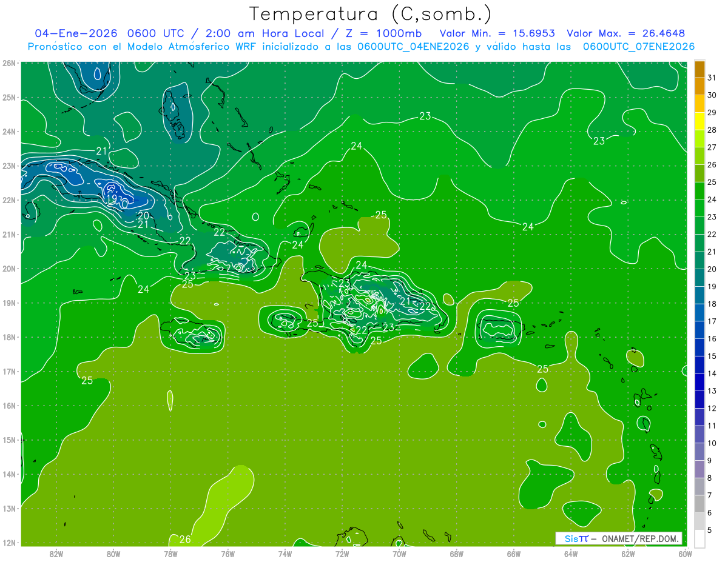Click the color scale label '11'
The height and width of the screenshot is (562, 728).
(712, 426)
